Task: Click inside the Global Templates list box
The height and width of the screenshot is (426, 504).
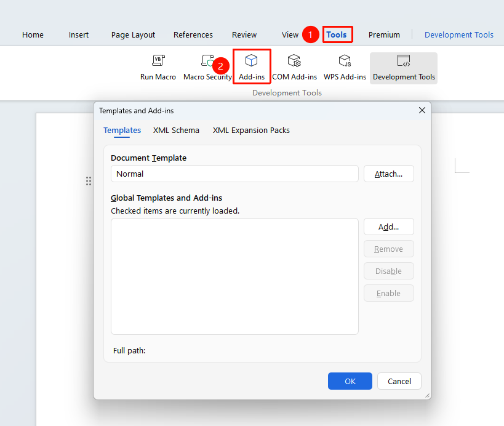Action: click(234, 276)
